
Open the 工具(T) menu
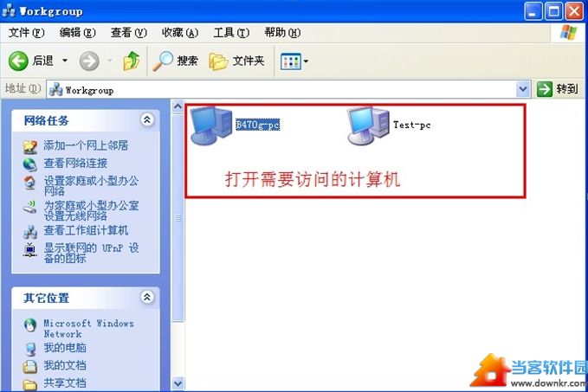(231, 33)
